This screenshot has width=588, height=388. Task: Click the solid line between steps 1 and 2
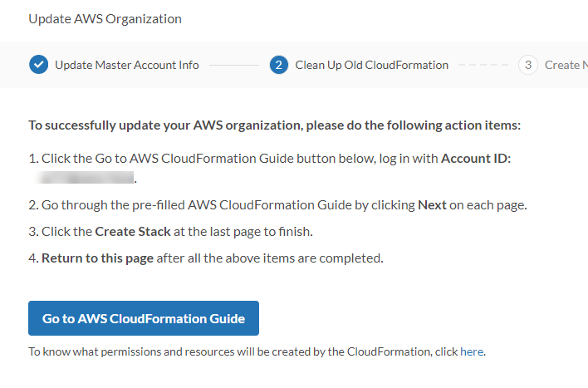[233, 65]
